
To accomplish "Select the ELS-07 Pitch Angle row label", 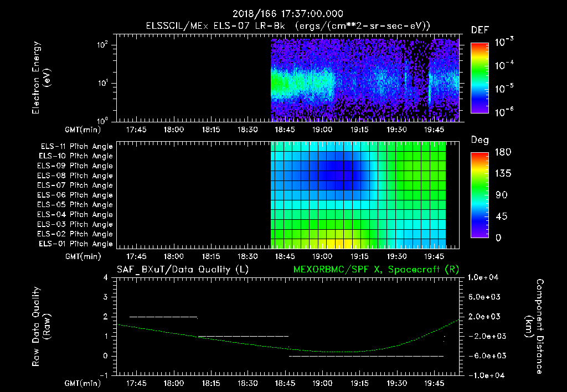I will [x=75, y=185].
